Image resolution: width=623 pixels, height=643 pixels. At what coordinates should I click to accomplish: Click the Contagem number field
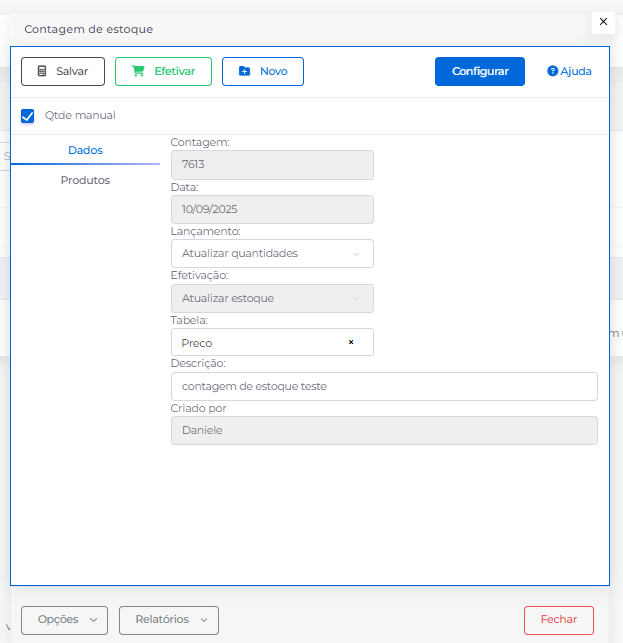click(272, 165)
